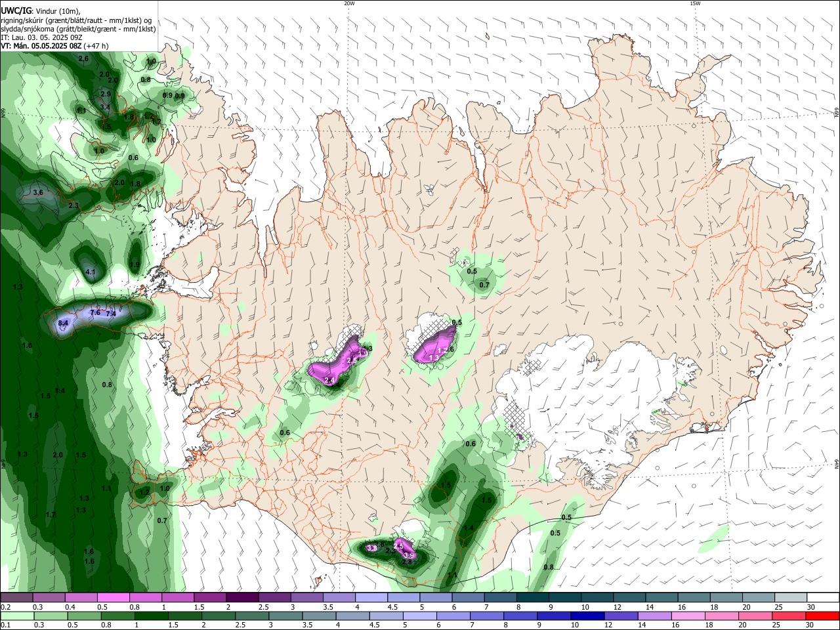Viewport: 840px width, 630px height.
Task: Select the dusky purple swatch above the 0.2 label
Action: 16,597
